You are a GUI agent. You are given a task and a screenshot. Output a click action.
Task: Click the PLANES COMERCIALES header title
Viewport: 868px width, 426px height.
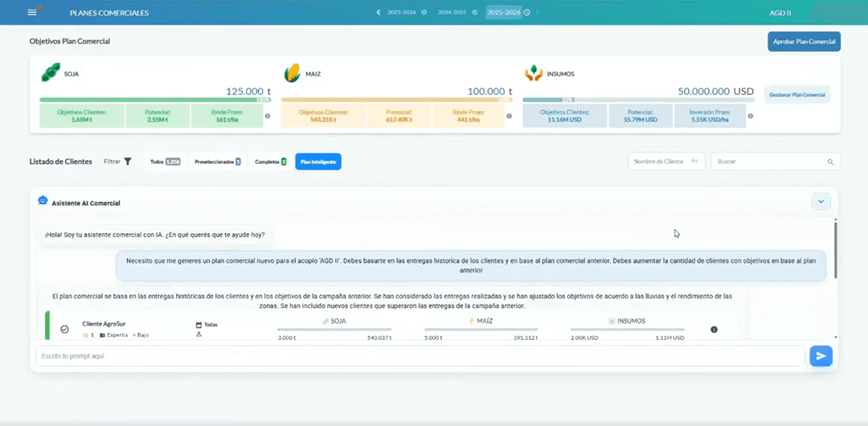109,13
